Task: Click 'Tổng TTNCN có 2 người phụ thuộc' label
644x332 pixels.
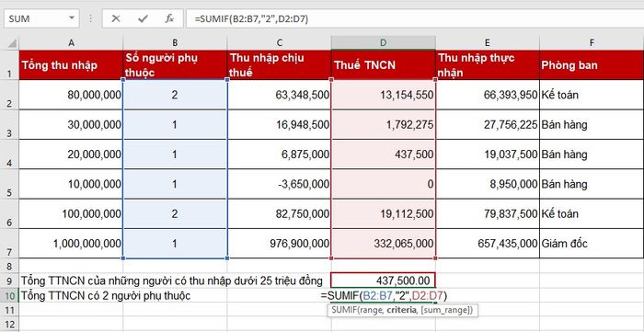Action: tap(106, 295)
